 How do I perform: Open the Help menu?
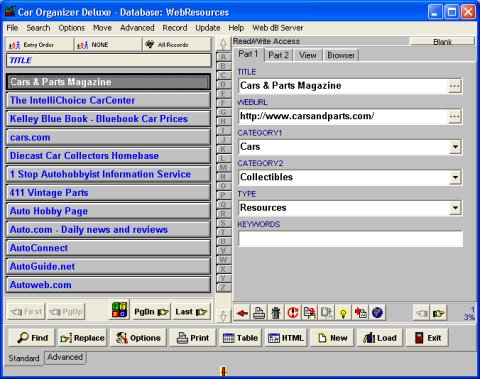click(236, 28)
